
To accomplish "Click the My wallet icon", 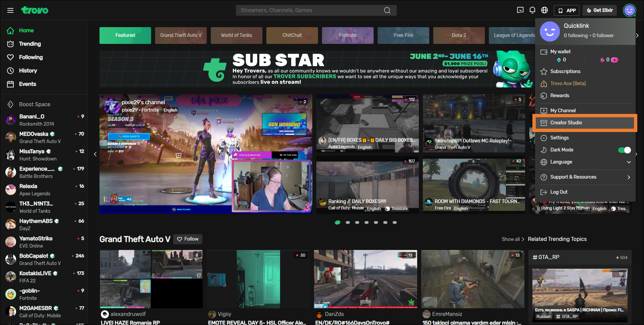I will pos(544,52).
